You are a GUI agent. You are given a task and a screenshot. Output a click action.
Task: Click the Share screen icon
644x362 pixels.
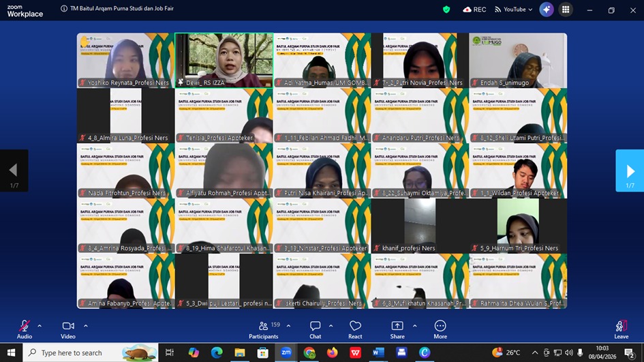click(x=397, y=329)
